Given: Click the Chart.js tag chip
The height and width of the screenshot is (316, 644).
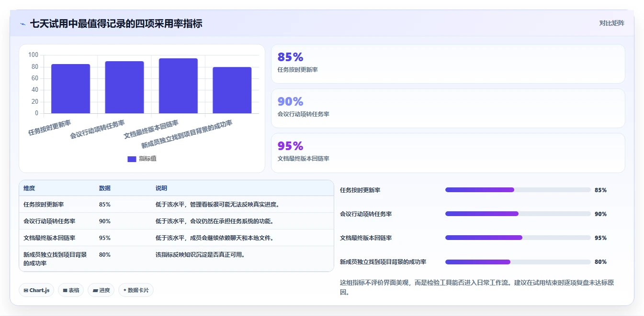Looking at the screenshot, I should pos(36,290).
